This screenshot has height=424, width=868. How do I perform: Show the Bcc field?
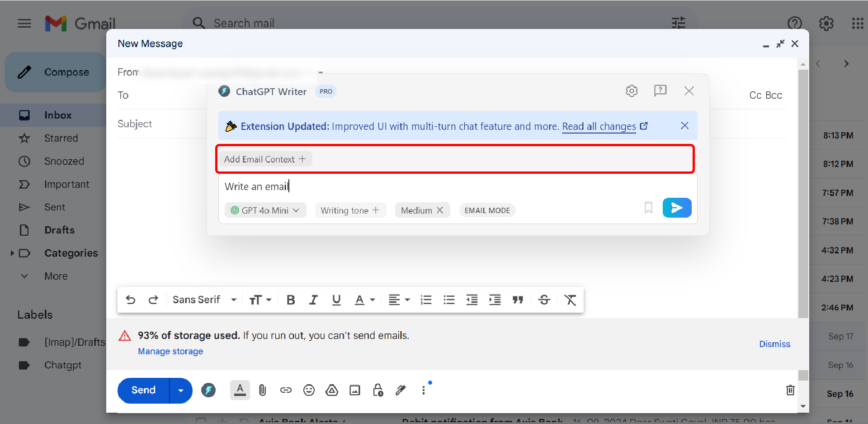point(774,95)
